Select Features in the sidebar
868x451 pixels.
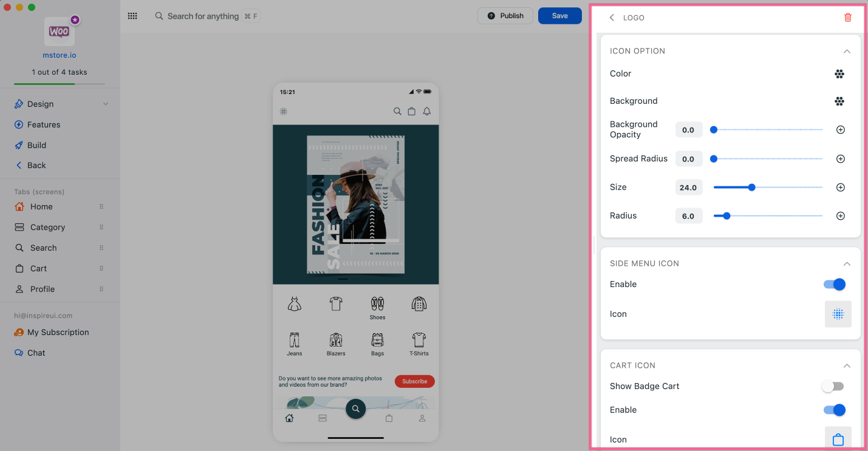(44, 124)
